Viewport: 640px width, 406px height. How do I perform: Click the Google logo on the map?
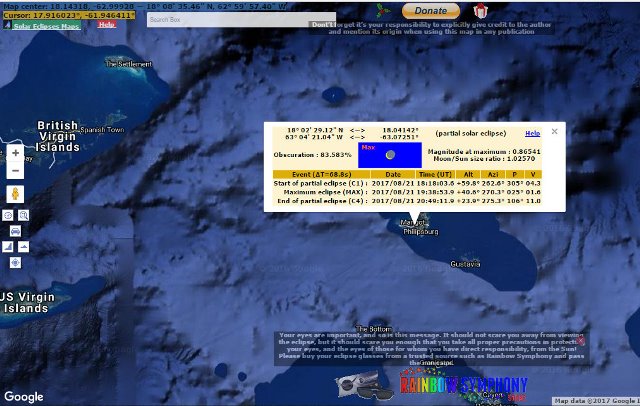(x=23, y=397)
